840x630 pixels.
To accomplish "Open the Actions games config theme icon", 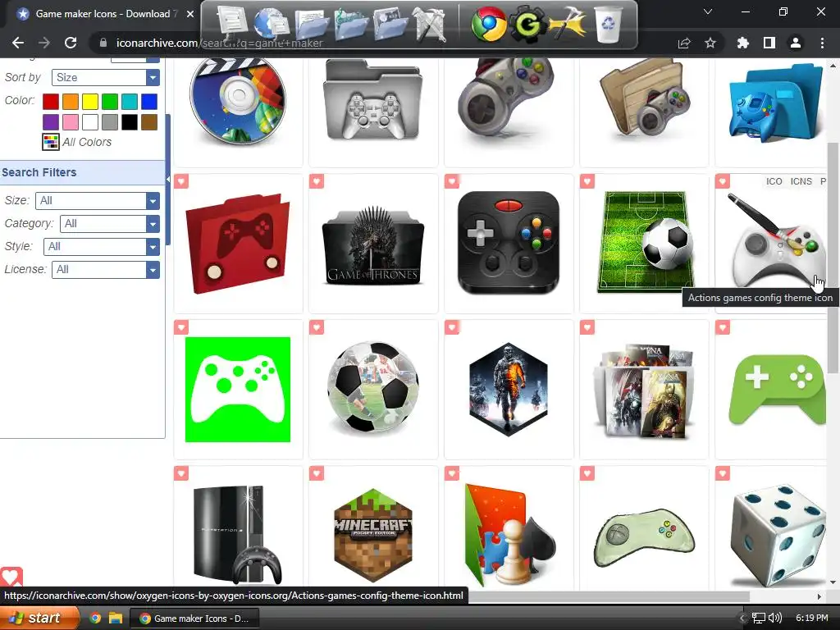I will pyautogui.click(x=777, y=241).
